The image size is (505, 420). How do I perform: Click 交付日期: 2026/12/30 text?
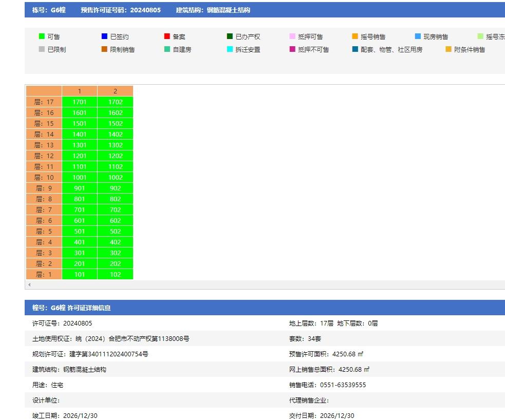click(322, 415)
